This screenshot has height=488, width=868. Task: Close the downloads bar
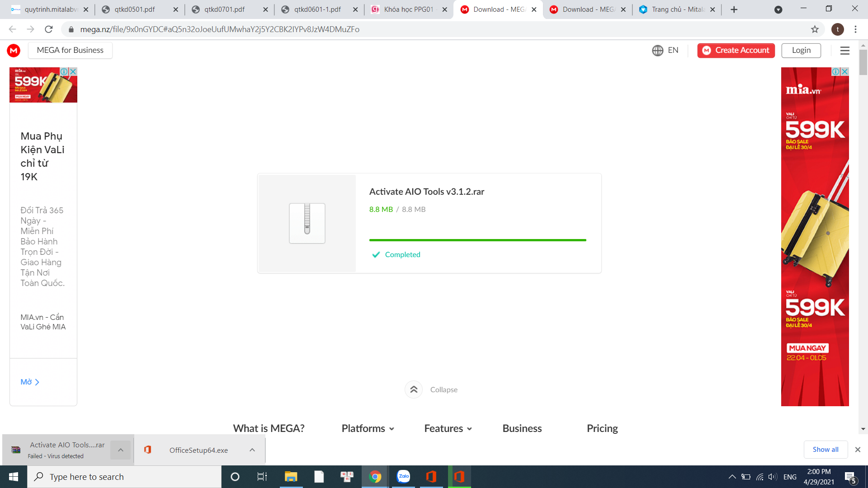click(858, 450)
